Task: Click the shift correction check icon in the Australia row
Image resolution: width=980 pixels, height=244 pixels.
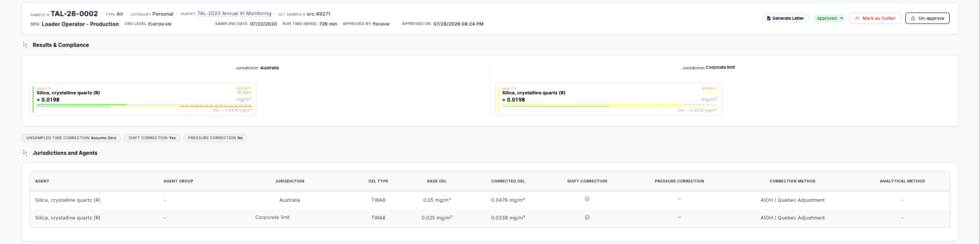Action: [x=587, y=199]
